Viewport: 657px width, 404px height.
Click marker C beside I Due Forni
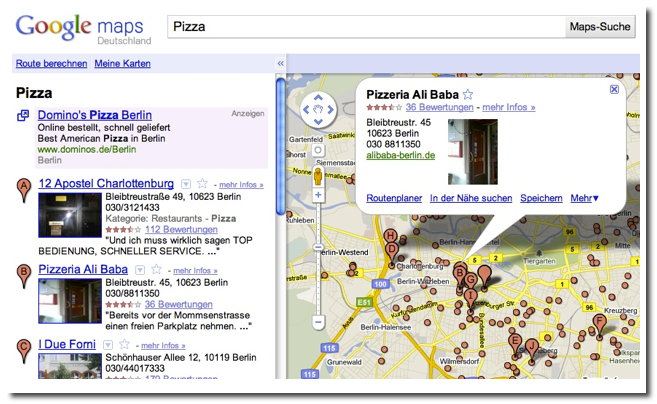24,351
